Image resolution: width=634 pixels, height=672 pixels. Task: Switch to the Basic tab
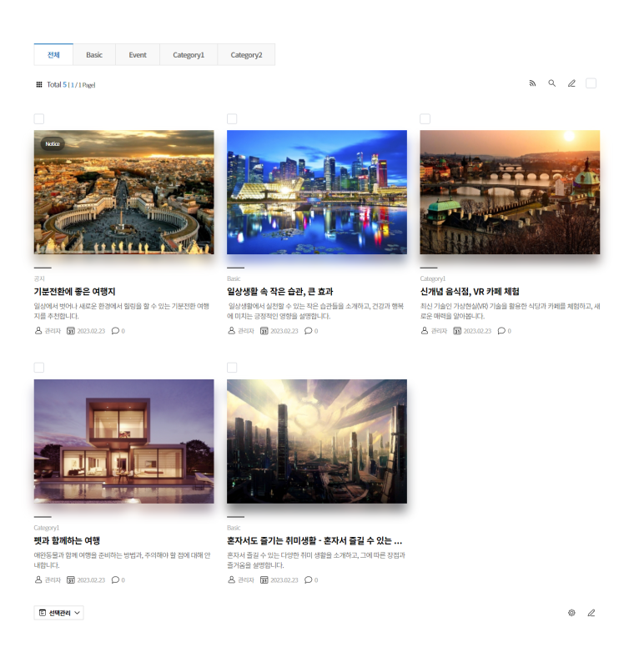pyautogui.click(x=94, y=55)
